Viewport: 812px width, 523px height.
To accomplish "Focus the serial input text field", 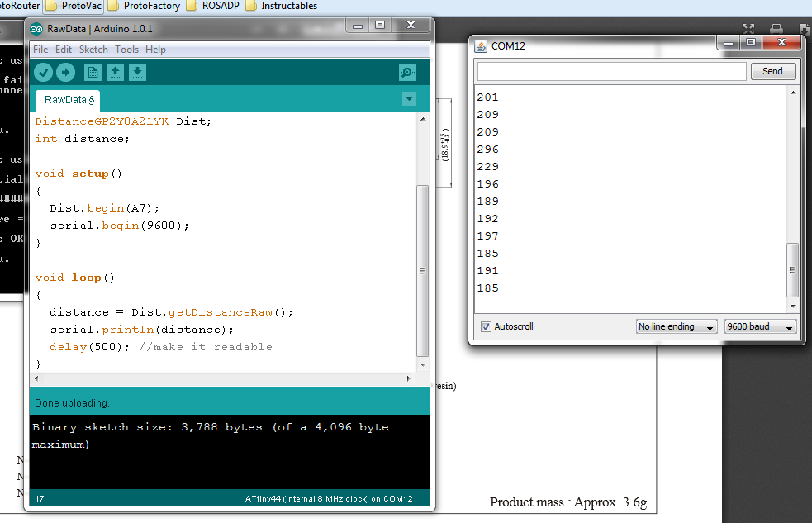I will tap(611, 71).
